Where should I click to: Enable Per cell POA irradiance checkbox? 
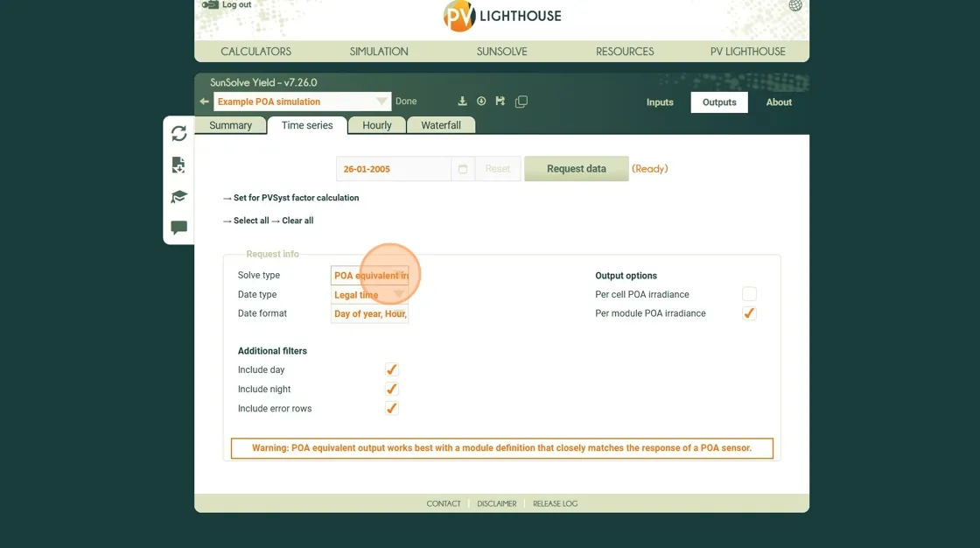tap(749, 294)
